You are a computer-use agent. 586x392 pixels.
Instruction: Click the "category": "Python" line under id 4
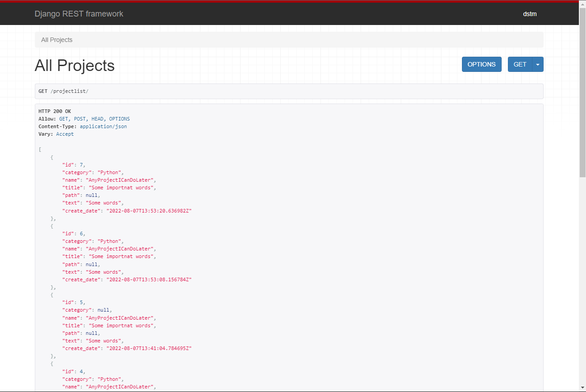93,379
